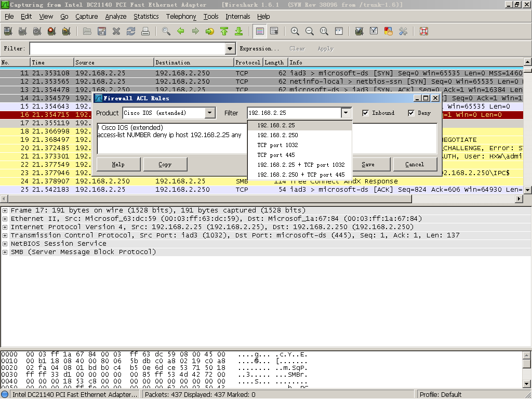
Task: Open the Analyze menu
Action: click(115, 17)
